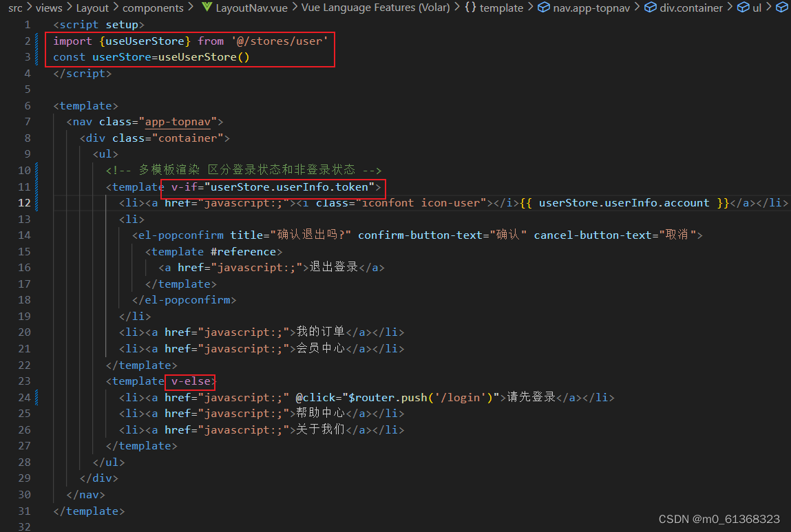Select the Layout breadcrumb folder

click(92, 8)
